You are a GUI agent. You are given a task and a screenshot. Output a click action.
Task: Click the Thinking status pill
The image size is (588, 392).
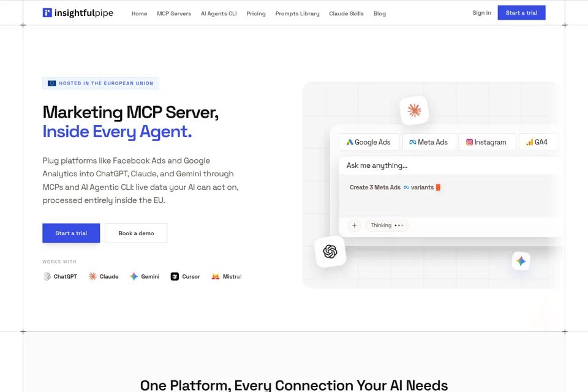coord(387,225)
